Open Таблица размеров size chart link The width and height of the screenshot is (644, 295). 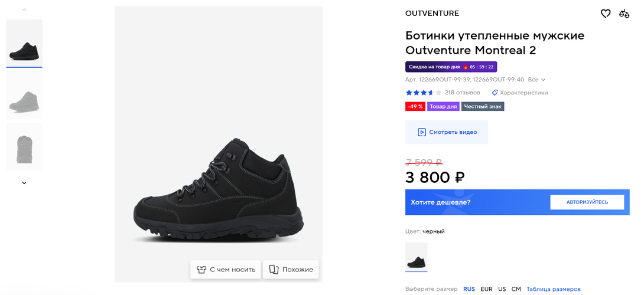tap(554, 289)
